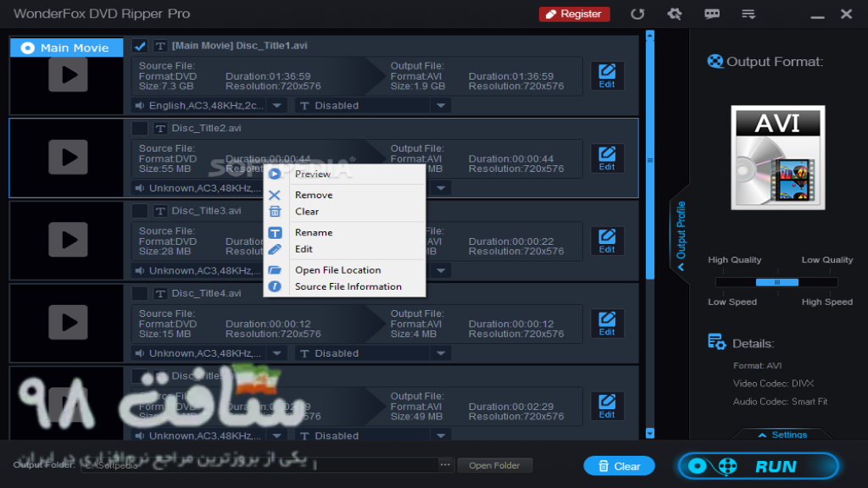This screenshot has width=868, height=488.
Task: Uncheck the Main Movie Disc_Title1 checkbox
Action: tap(140, 46)
